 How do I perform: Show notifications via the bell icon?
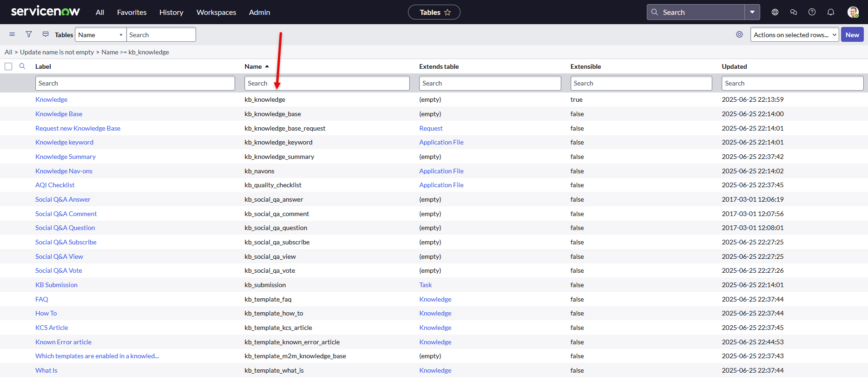tap(831, 13)
